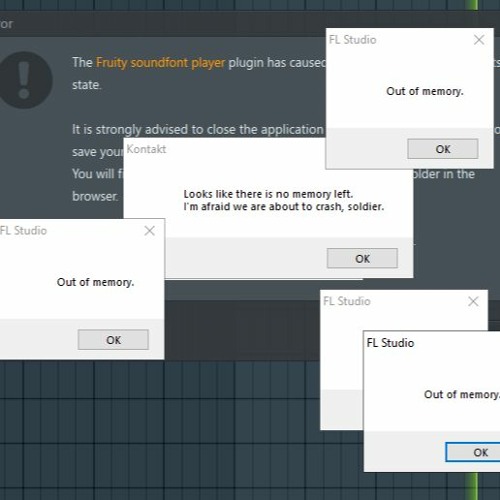Click 'Out of memory.' in top-right dialog
The height and width of the screenshot is (500, 500).
pos(425,91)
